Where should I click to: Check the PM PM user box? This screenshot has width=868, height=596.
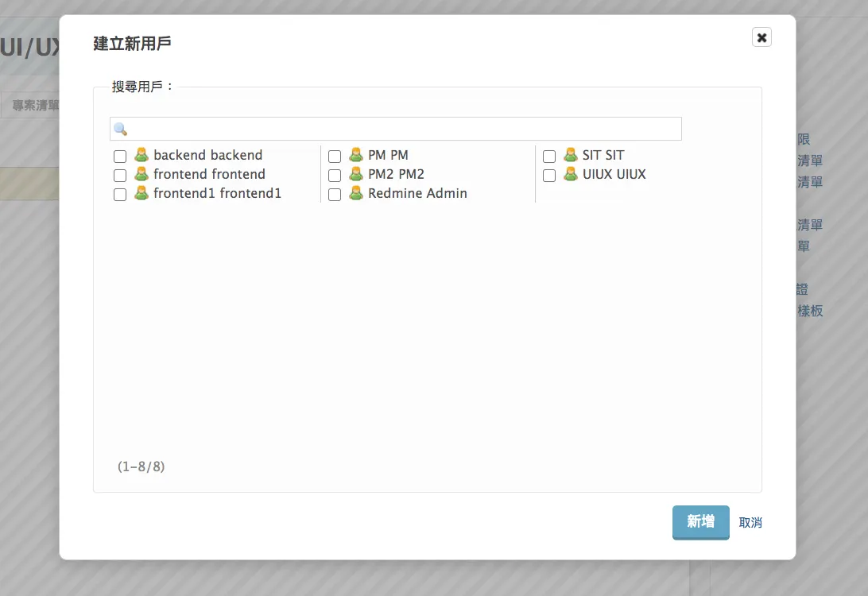tap(335, 157)
